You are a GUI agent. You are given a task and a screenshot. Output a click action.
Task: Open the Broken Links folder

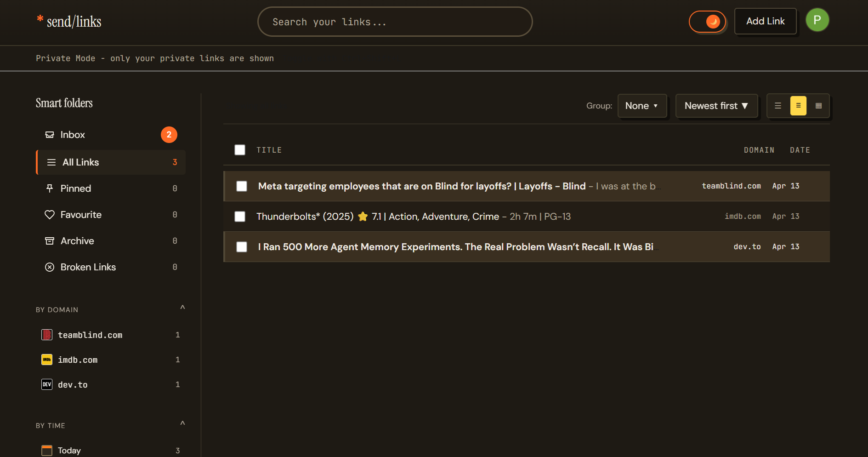(x=111, y=267)
